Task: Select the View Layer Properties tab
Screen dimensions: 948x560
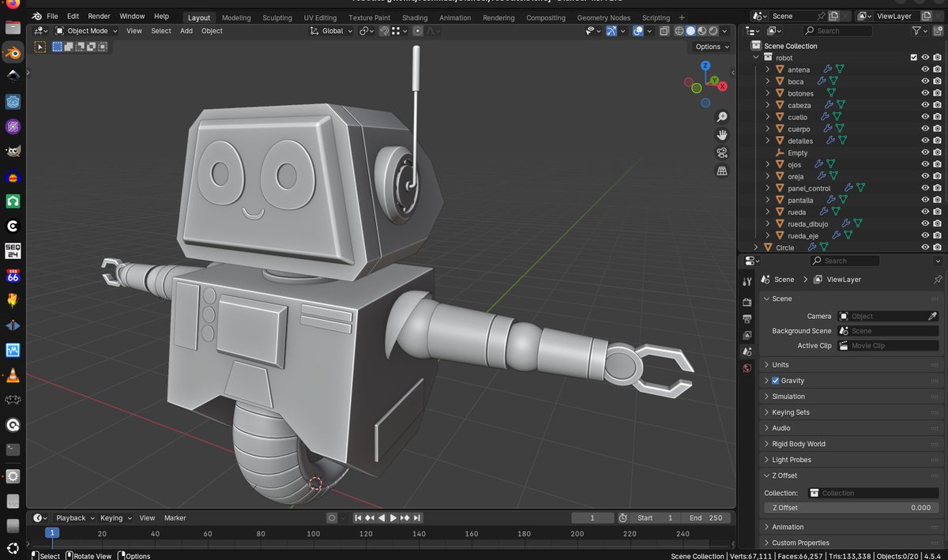Action: (747, 335)
